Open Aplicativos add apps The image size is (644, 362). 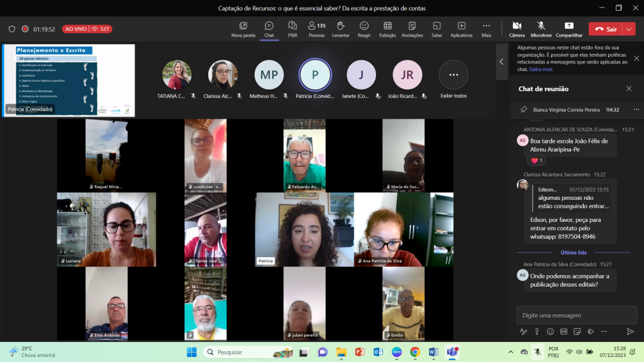coord(461,30)
